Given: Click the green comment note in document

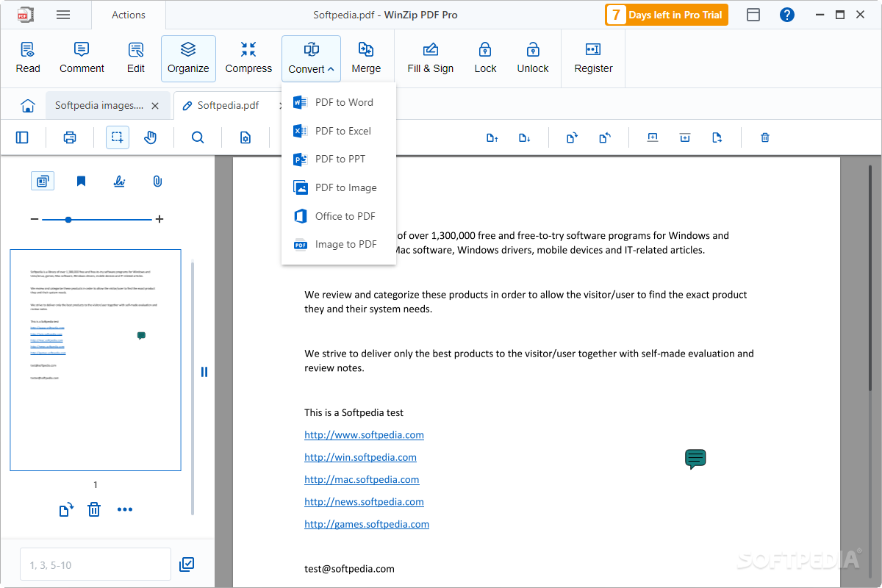Looking at the screenshot, I should 695,459.
